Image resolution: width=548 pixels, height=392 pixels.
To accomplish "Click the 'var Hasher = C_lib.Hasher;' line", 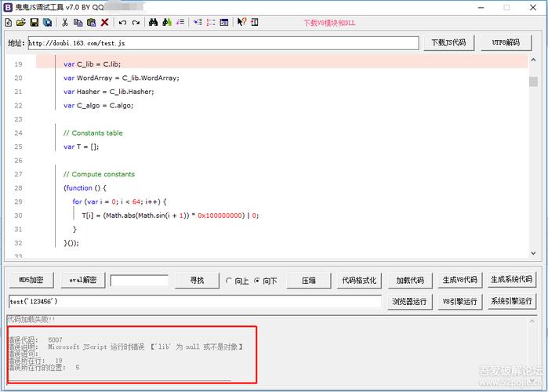I will point(109,92).
